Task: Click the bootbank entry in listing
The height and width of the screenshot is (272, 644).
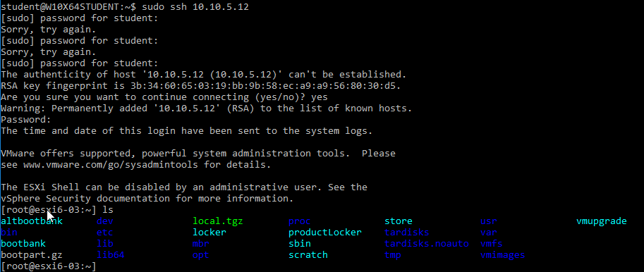Action: tap(23, 244)
